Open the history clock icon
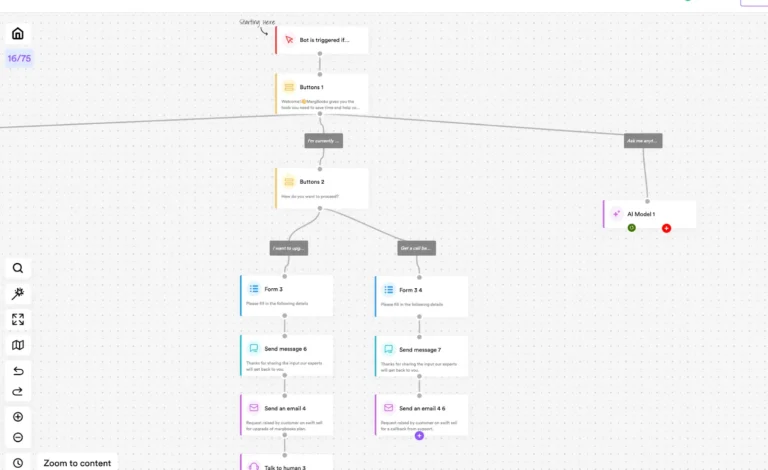 [x=18, y=463]
